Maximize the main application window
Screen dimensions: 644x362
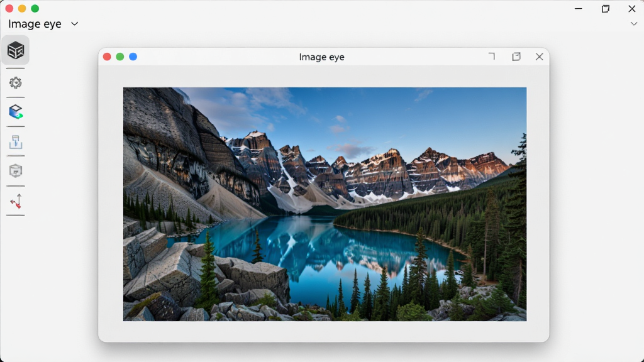606,8
